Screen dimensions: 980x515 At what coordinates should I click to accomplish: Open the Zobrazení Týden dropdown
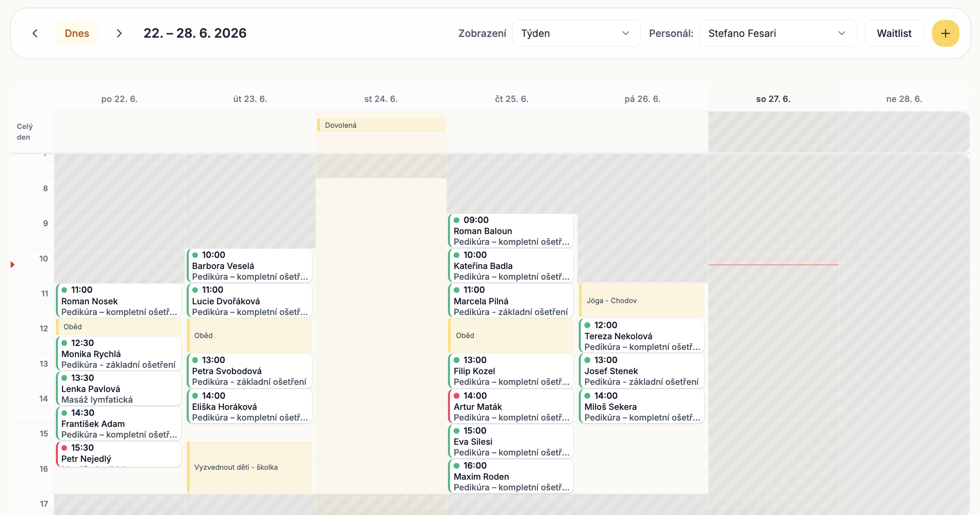coord(576,33)
